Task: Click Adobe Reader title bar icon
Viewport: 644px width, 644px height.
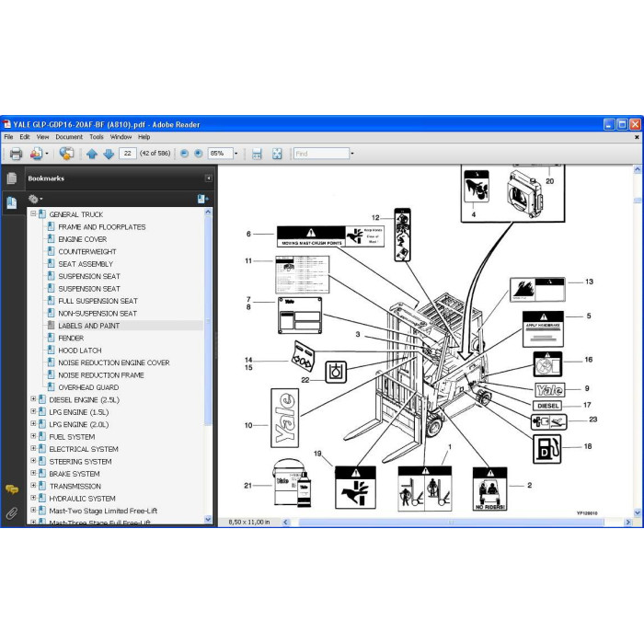Action: pyautogui.click(x=7, y=124)
